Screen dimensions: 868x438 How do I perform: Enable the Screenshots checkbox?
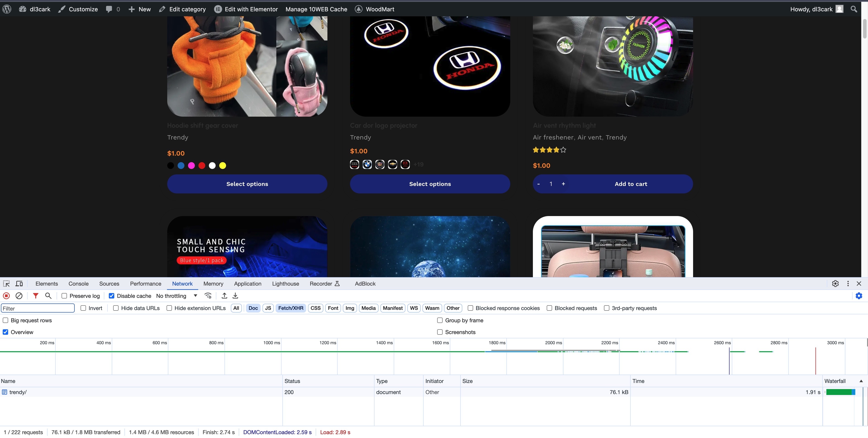click(x=440, y=332)
